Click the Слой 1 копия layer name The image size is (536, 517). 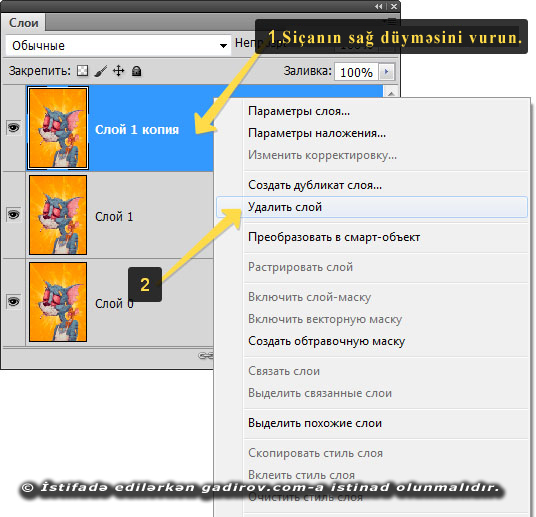click(x=137, y=130)
